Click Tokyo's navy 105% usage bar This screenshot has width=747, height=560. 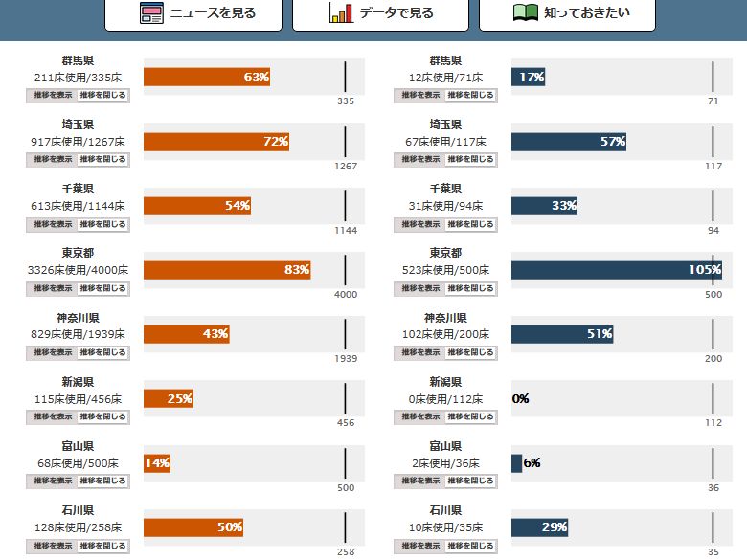click(616, 270)
